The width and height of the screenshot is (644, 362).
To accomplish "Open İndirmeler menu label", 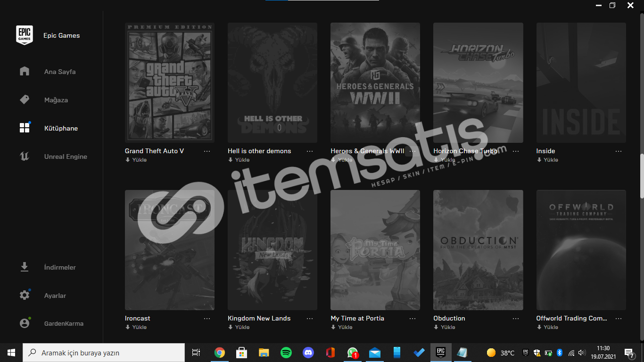I will pyautogui.click(x=60, y=267).
